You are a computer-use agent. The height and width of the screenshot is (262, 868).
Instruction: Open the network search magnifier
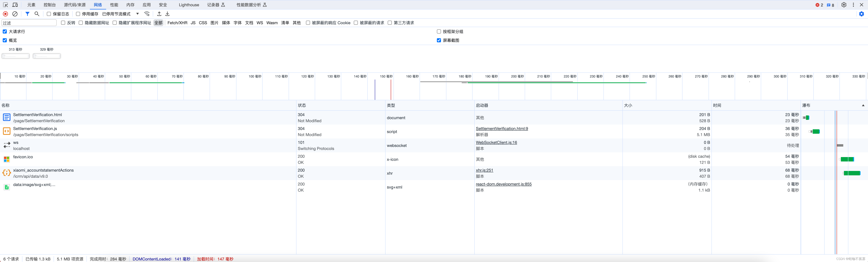(37, 14)
